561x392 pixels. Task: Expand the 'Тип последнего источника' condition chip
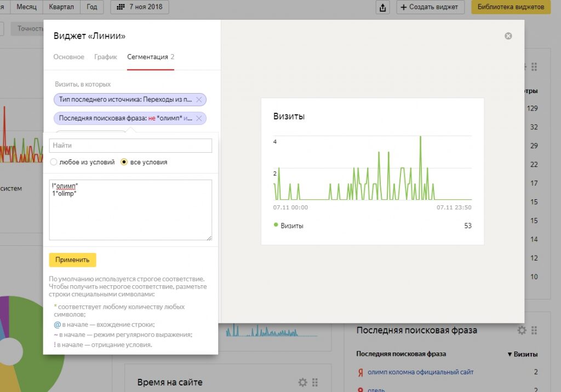point(125,100)
